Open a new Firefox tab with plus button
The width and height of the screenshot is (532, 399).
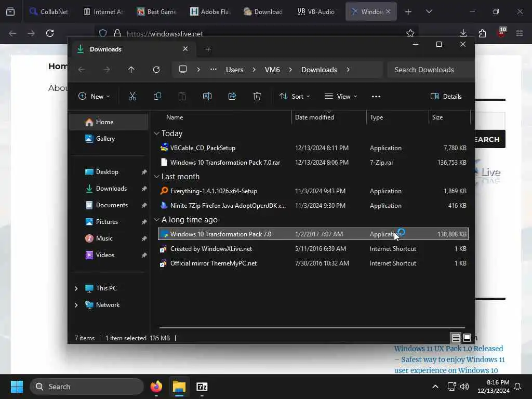pos(408,12)
